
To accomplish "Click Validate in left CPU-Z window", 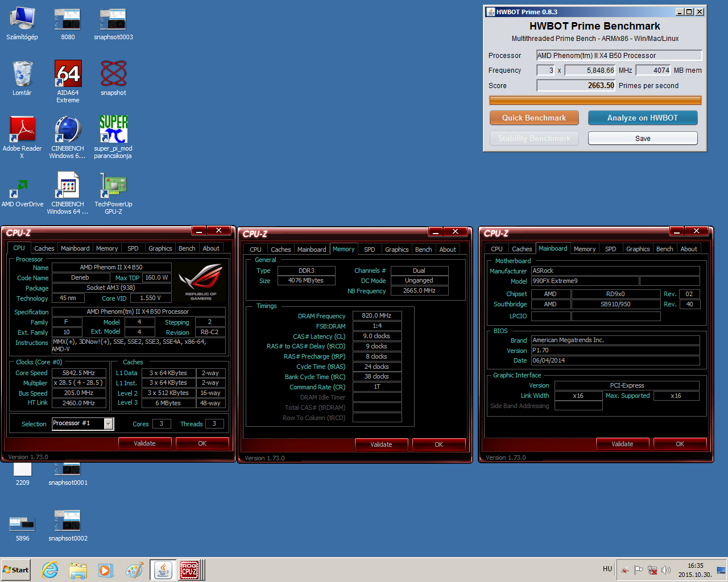I will pos(144,443).
